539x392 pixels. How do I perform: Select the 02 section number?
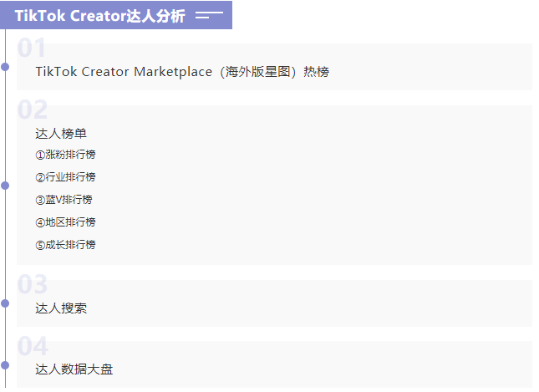tap(33, 109)
